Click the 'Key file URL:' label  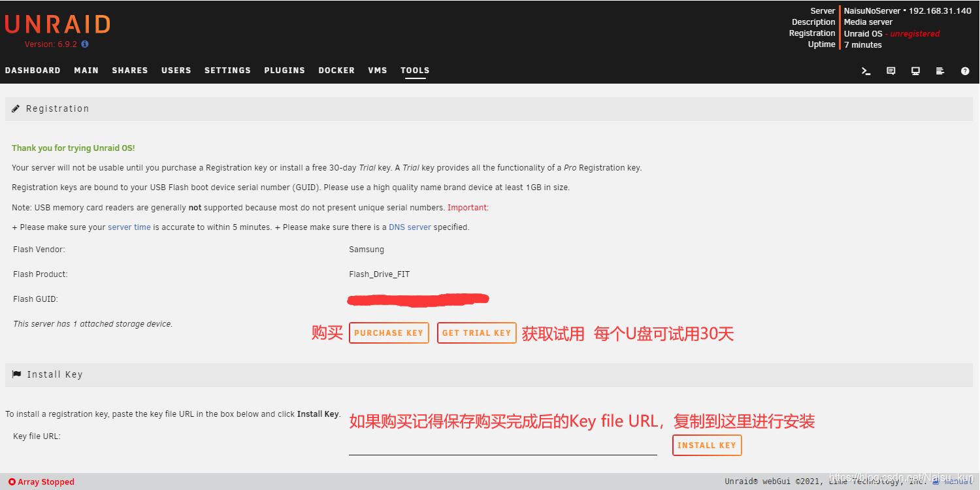[37, 436]
